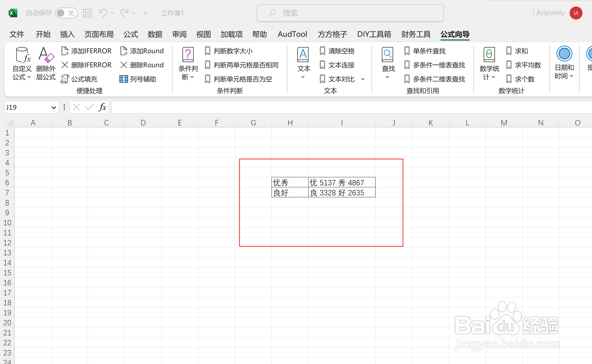The height and width of the screenshot is (364, 592).
Task: Click 文本对比 item
Action: pos(337,79)
